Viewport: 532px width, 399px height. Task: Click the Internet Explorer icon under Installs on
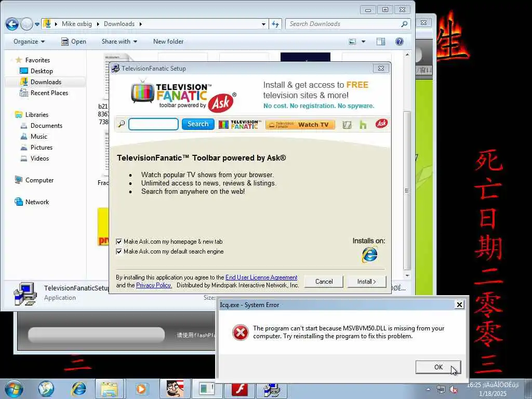369,255
